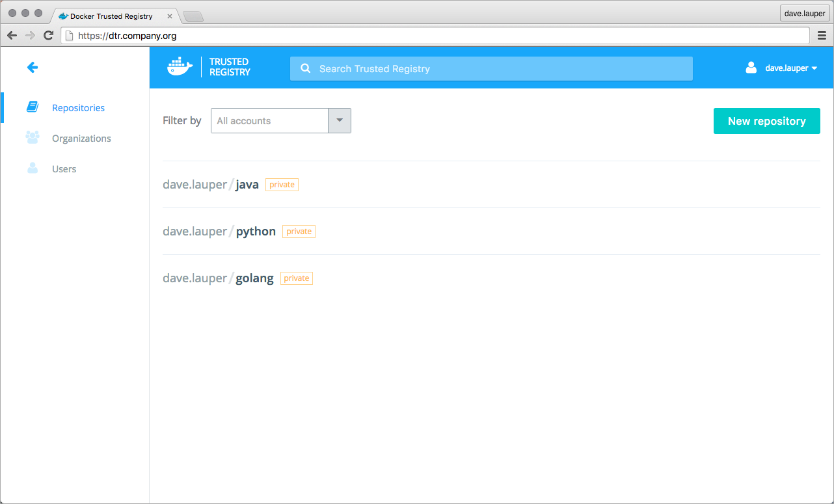834x504 pixels.
Task: Click the Repositories book icon
Action: click(33, 107)
